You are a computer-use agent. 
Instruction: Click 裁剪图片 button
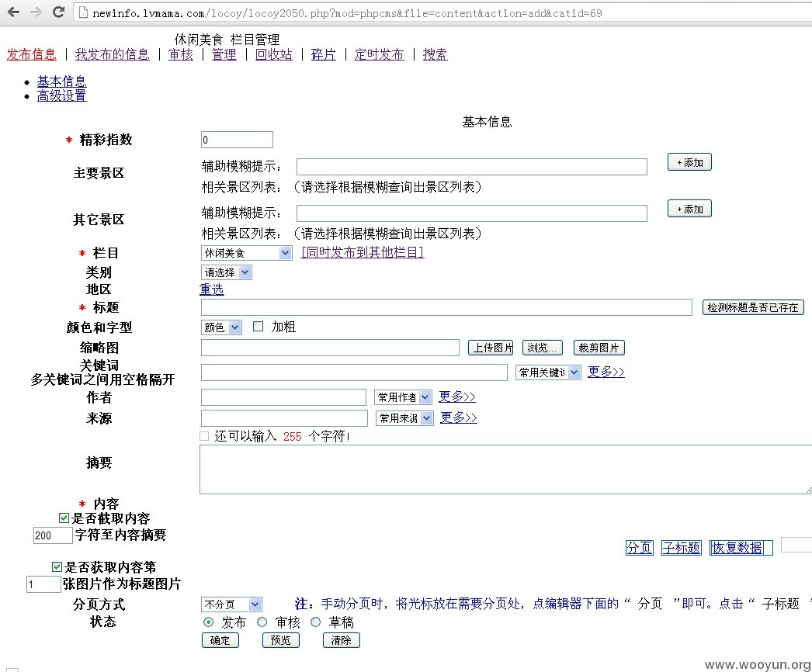pos(599,348)
